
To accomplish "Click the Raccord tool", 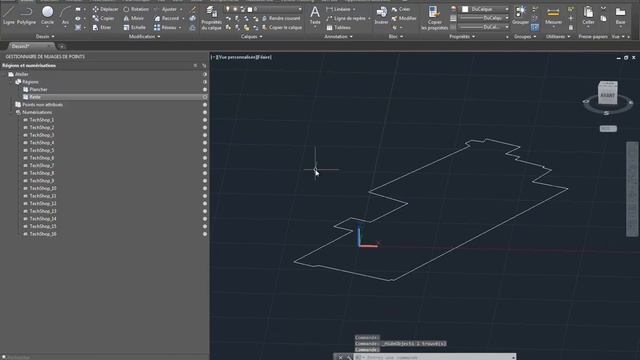I will pos(167,18).
